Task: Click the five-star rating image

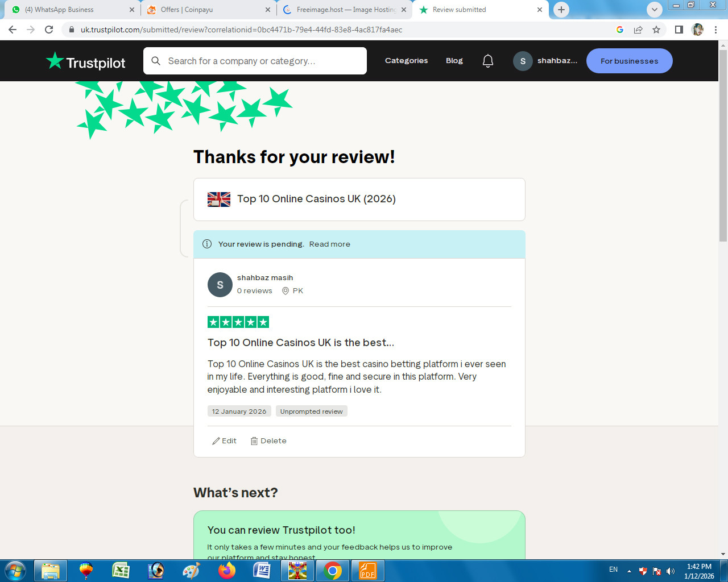Action: 238,322
